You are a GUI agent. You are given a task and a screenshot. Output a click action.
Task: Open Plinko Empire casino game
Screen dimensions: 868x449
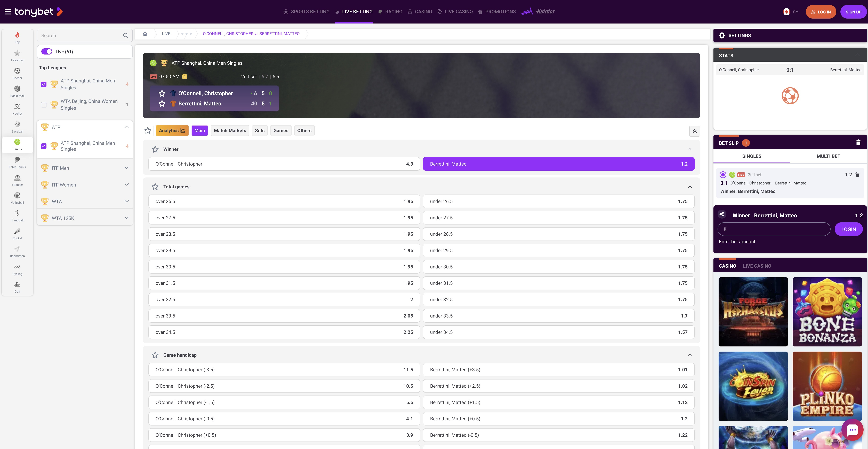pyautogui.click(x=827, y=386)
